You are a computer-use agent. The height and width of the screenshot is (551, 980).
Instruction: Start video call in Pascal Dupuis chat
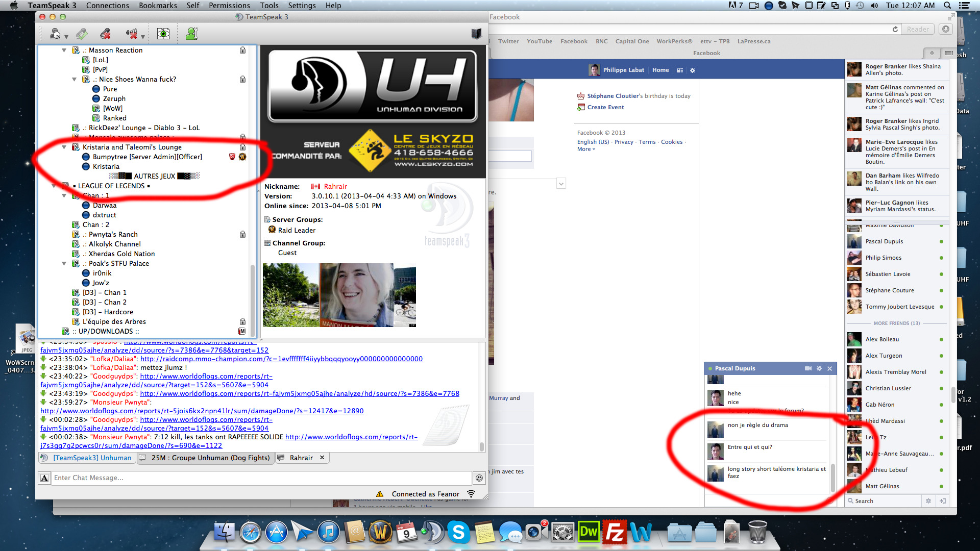coord(808,368)
